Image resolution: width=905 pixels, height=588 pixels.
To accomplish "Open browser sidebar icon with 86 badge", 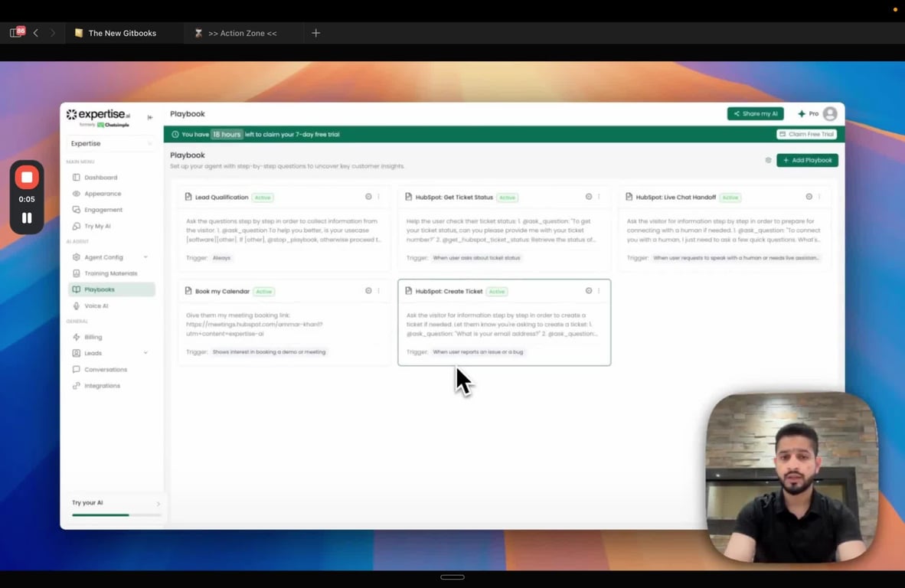I will click(17, 32).
